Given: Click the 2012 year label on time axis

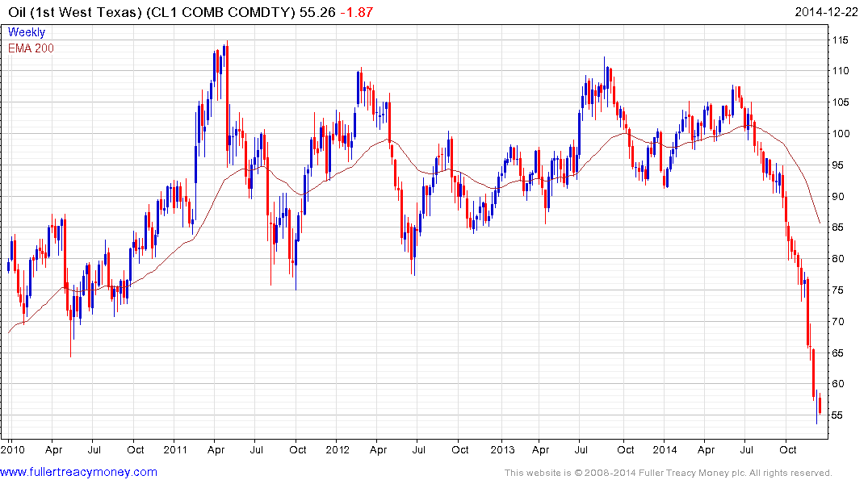Looking at the screenshot, I should pos(338,449).
